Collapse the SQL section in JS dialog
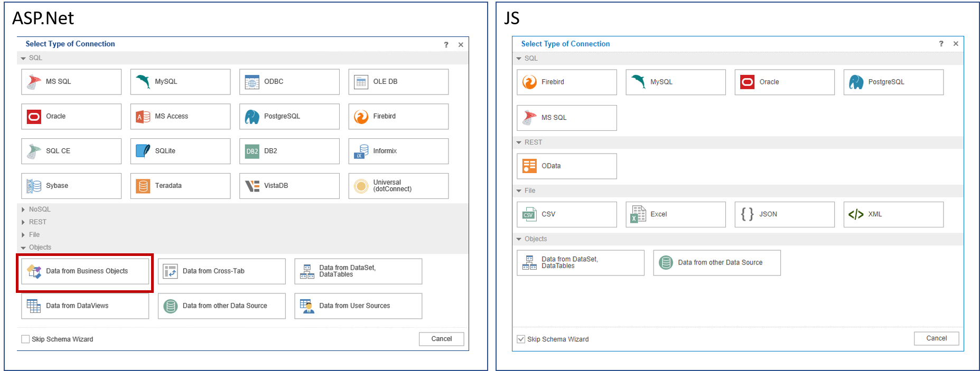Screen dimensions: 980x371 coord(519,59)
